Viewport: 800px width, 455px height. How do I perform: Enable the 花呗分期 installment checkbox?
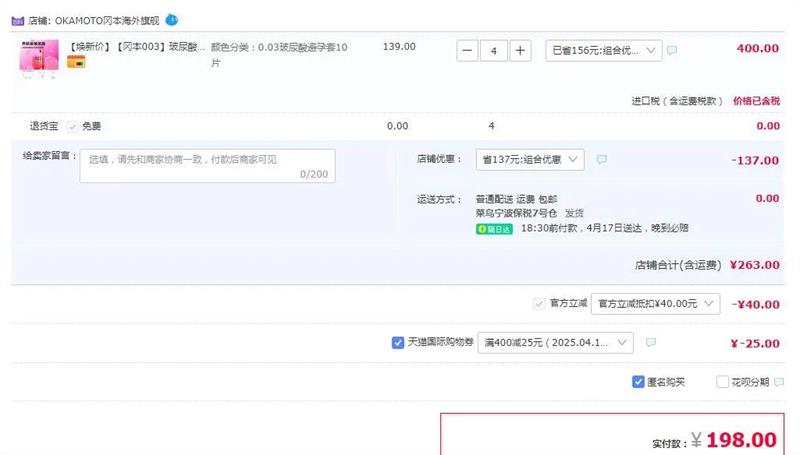723,382
